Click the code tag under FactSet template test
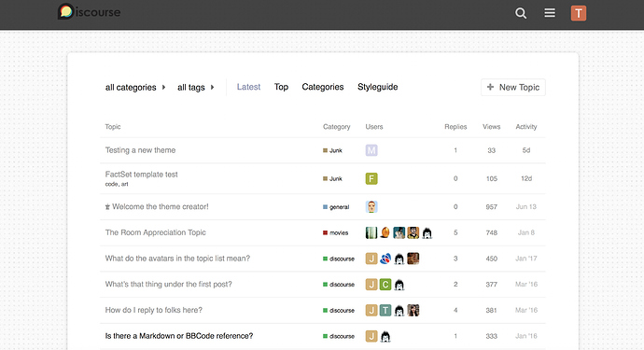644x350 pixels. [x=111, y=184]
